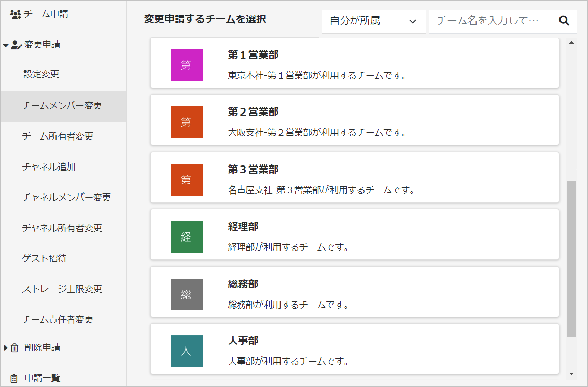Click 総務部が利用するチームです description
This screenshot has width=588, height=387.
[x=289, y=305]
